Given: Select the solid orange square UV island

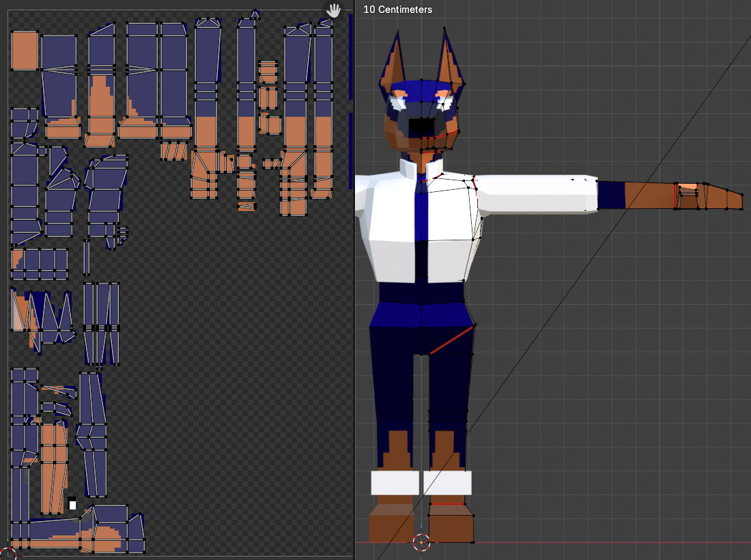Looking at the screenshot, I should tap(25, 50).
